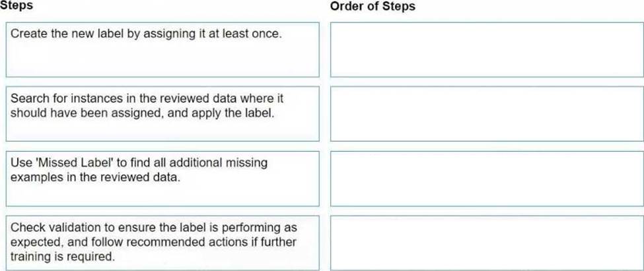Click the first empty Order of Steps slot
Viewport: 644px width, 271px height.
487,49
